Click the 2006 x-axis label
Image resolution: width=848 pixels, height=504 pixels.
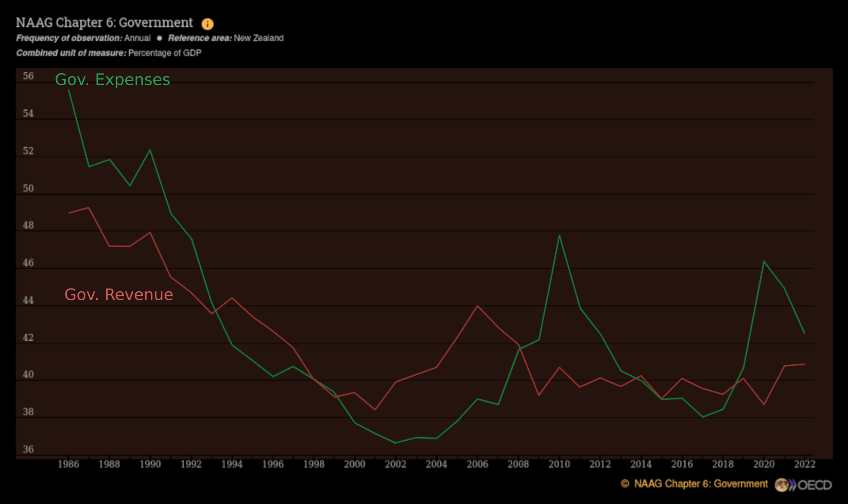(x=477, y=464)
